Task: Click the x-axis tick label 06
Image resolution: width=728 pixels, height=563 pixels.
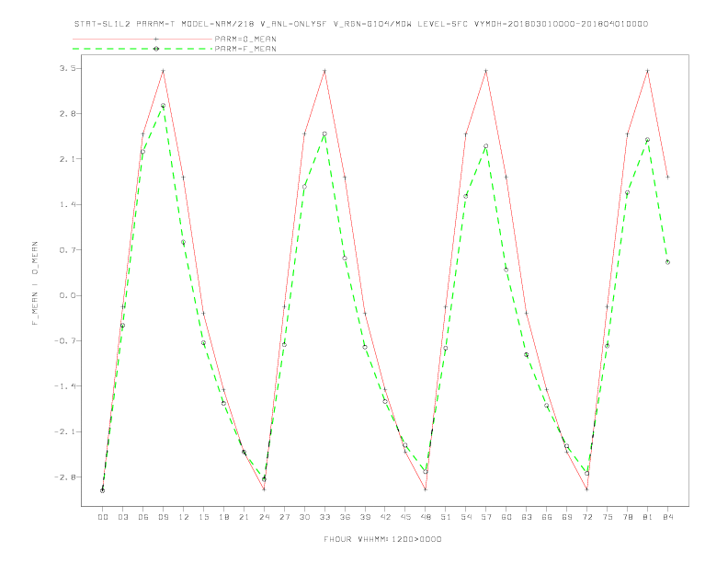Action: [143, 517]
